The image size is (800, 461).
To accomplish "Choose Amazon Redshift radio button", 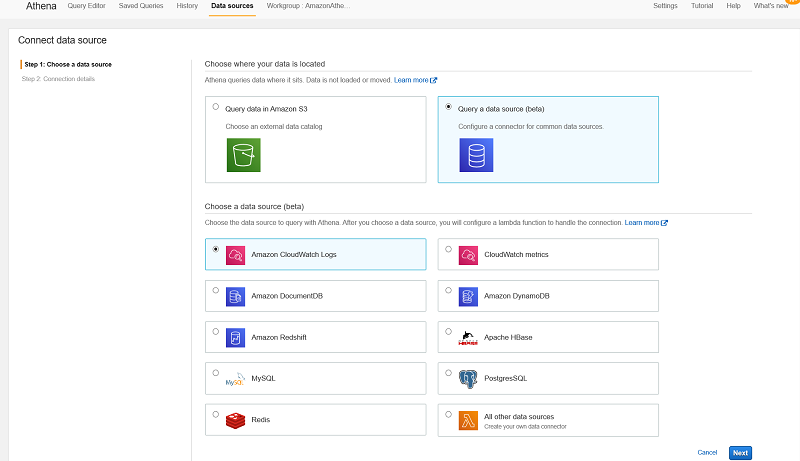I will point(216,331).
